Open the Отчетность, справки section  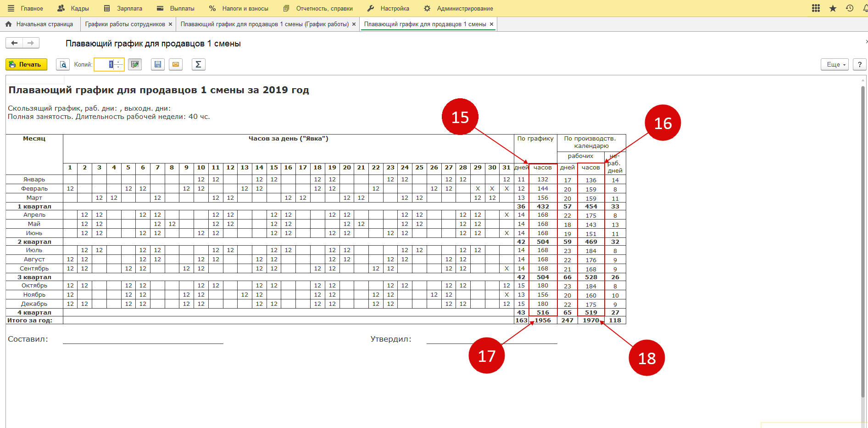[x=318, y=8]
